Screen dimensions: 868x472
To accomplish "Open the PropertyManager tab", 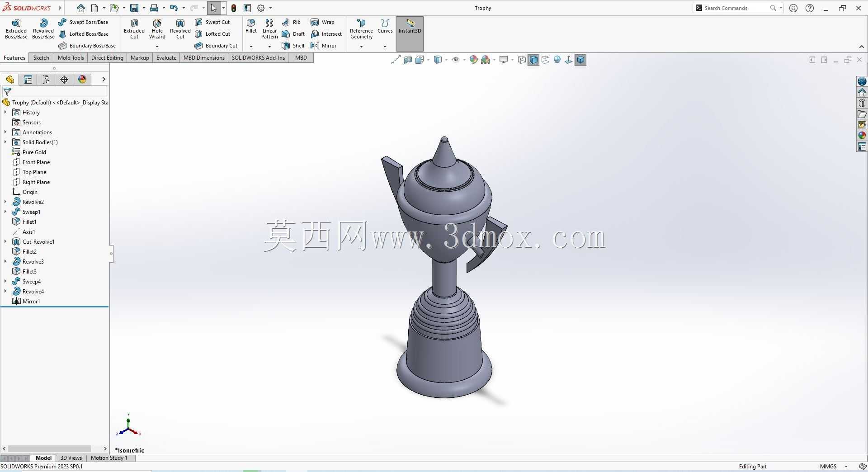I will tap(28, 80).
